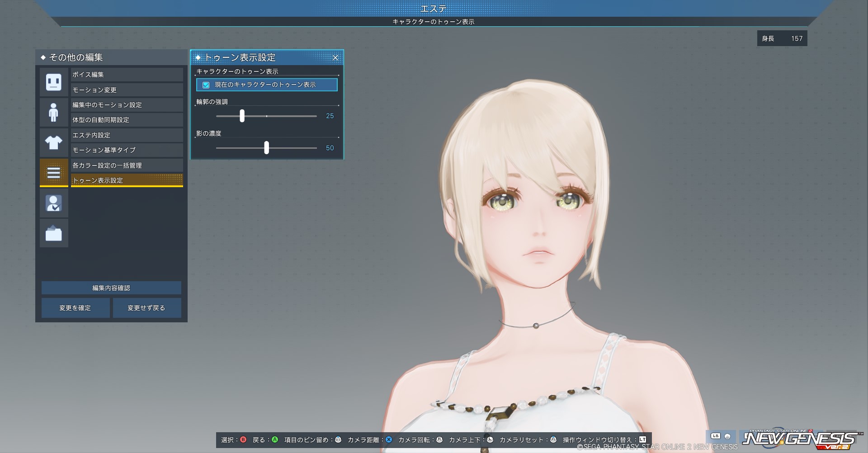Click the 項目のピン留め controller icon
Screen dimensions: 868x453
pos(338,439)
